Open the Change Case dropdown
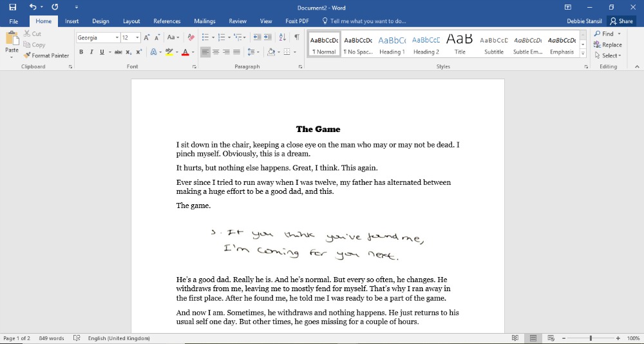Image resolution: width=644 pixels, height=344 pixels. tap(173, 37)
